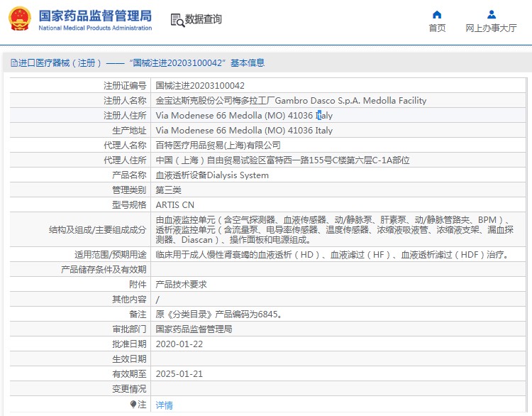The image size is (532, 416).
Task: Click the ARTIS CN model specification value
Action: pyautogui.click(x=175, y=205)
